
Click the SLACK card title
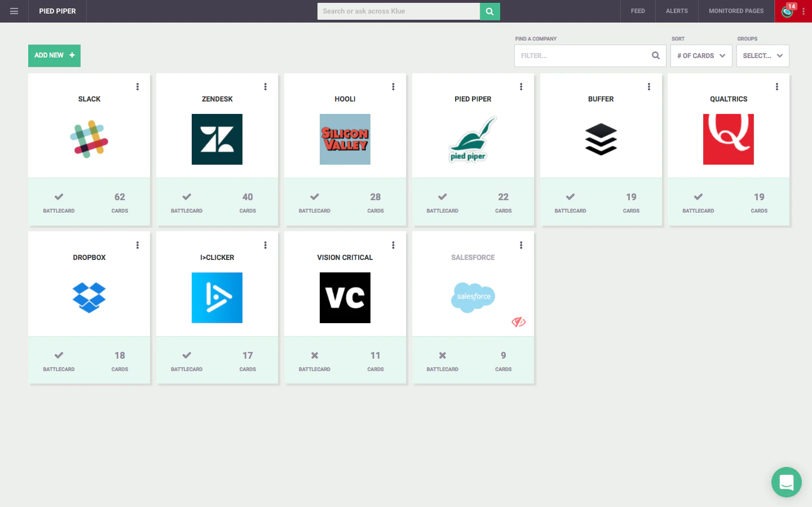click(x=89, y=99)
